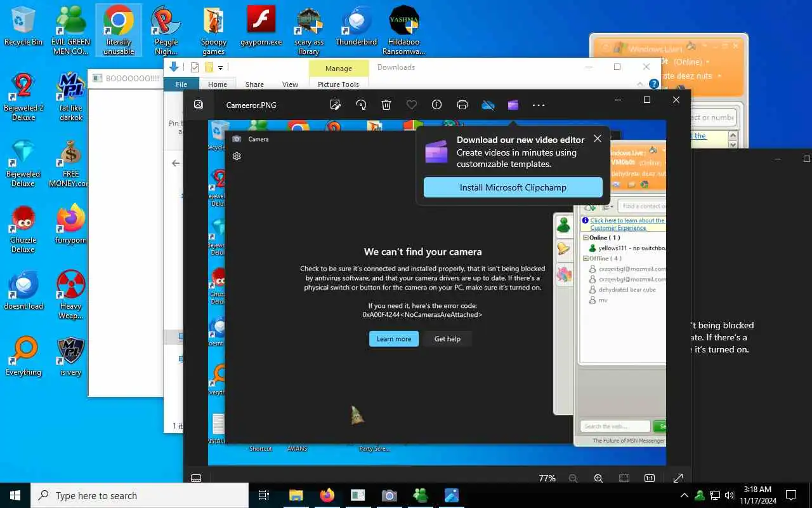Select the Spoopy games desktop folder
The height and width of the screenshot is (508, 812).
point(214,30)
